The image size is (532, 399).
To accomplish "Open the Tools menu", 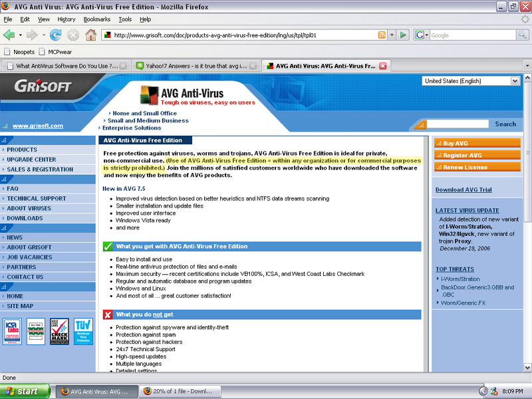I will pos(125,19).
